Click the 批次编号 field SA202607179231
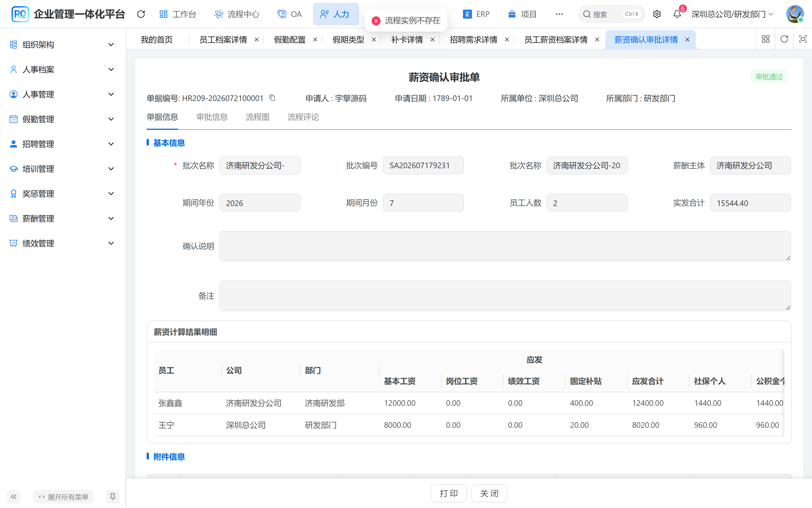The width and height of the screenshot is (812, 508). point(423,165)
